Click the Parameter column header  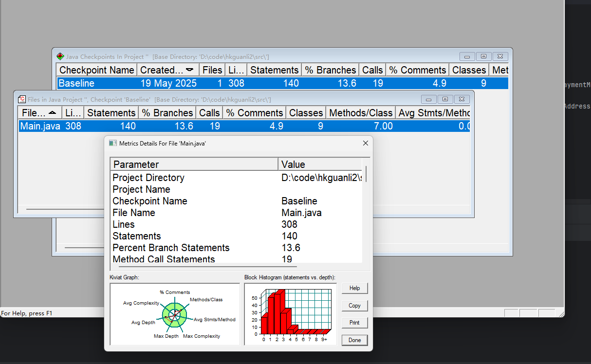[x=194, y=164]
